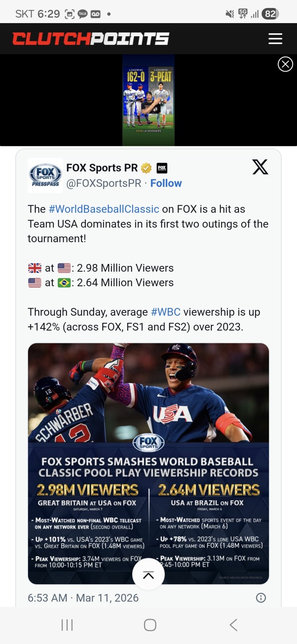Image resolution: width=297 pixels, height=644 pixels.
Task: Follow the FOXSportsPR account
Action: 166,183
